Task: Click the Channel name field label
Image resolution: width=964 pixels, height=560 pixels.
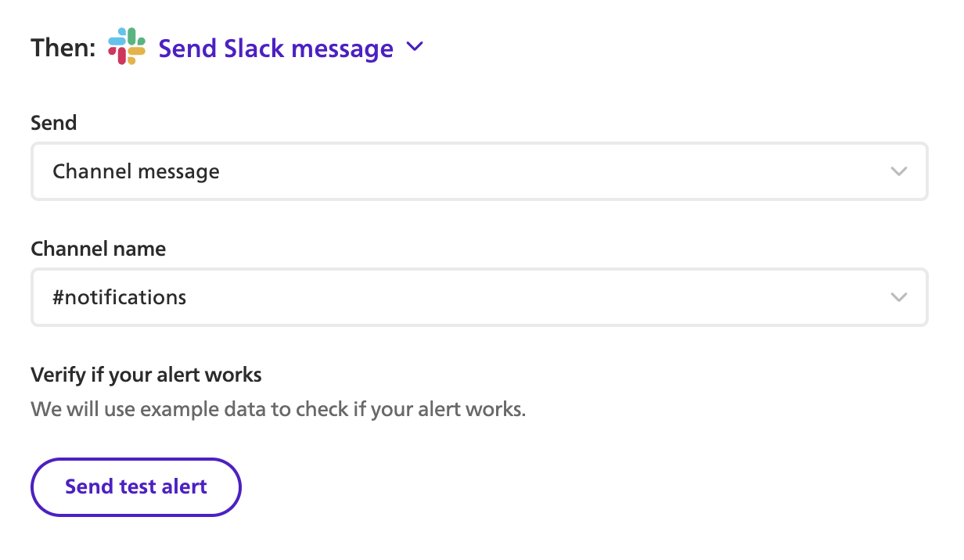Action: coord(99,249)
